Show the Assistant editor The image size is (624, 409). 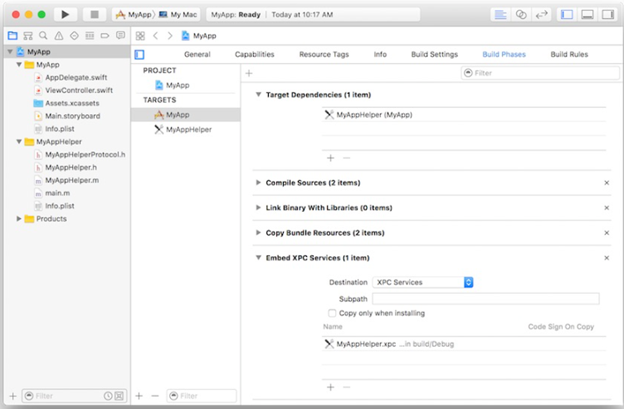521,15
